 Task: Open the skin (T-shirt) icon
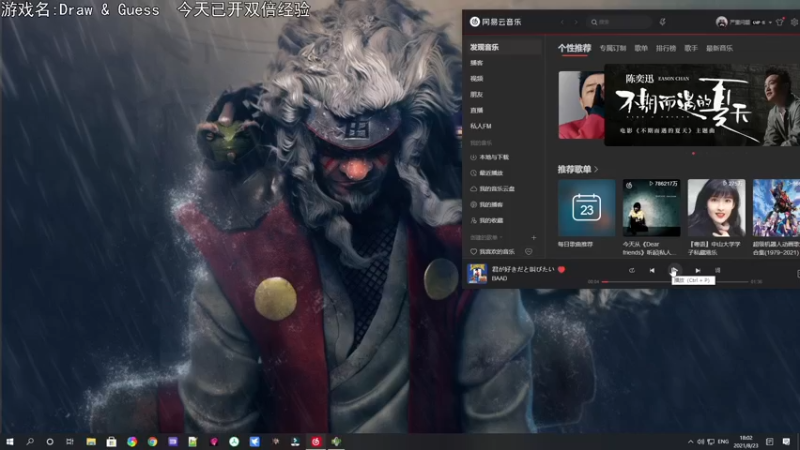[x=780, y=22]
